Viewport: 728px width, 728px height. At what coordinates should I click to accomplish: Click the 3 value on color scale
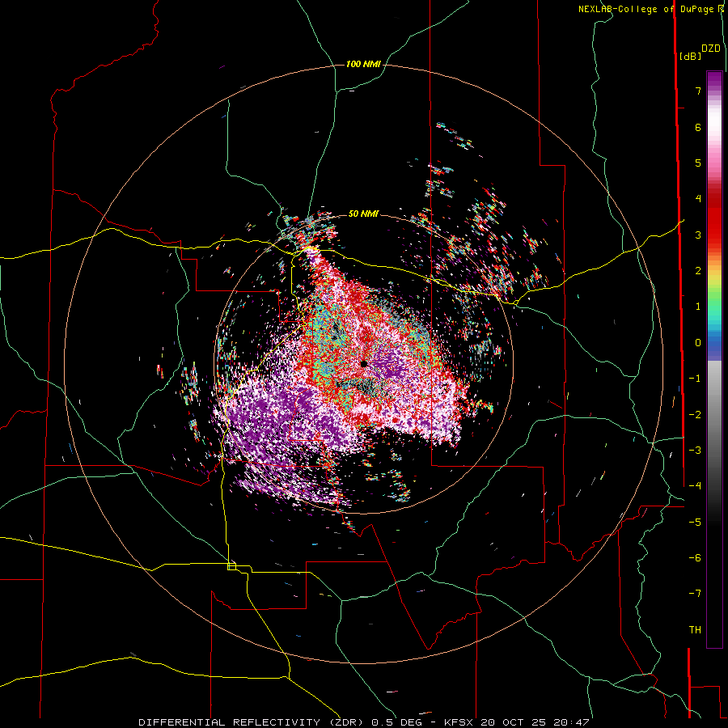[x=698, y=235]
